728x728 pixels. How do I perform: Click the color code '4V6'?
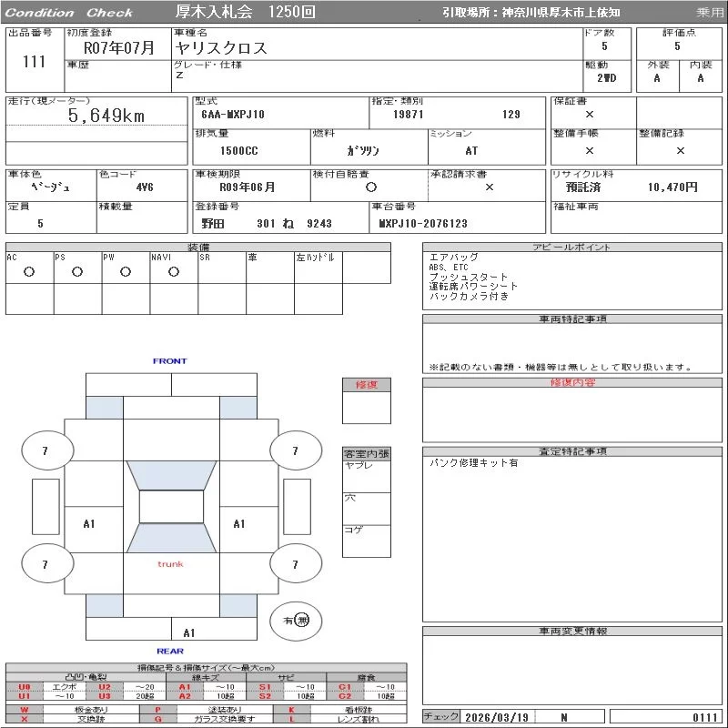145,187
